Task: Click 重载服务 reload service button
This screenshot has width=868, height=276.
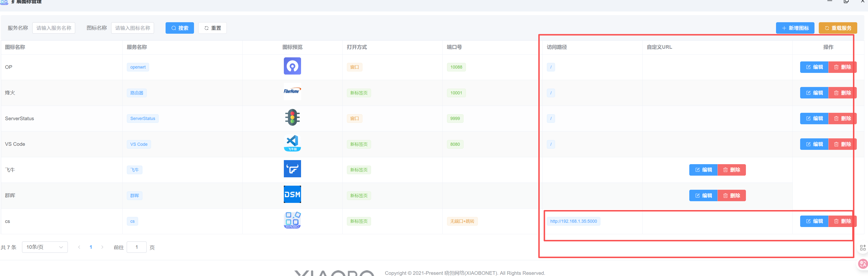Action: 838,28
